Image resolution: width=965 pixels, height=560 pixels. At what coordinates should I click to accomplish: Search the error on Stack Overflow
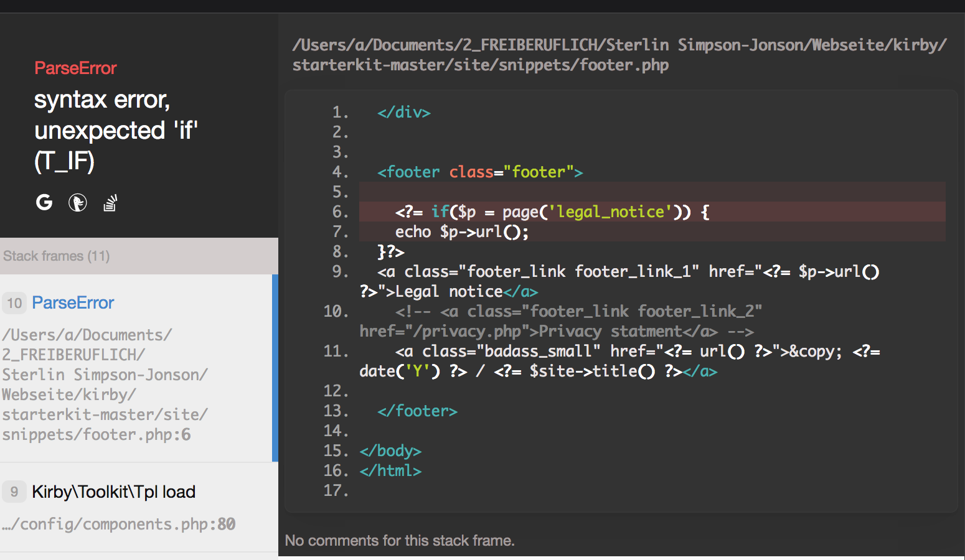pos(110,203)
